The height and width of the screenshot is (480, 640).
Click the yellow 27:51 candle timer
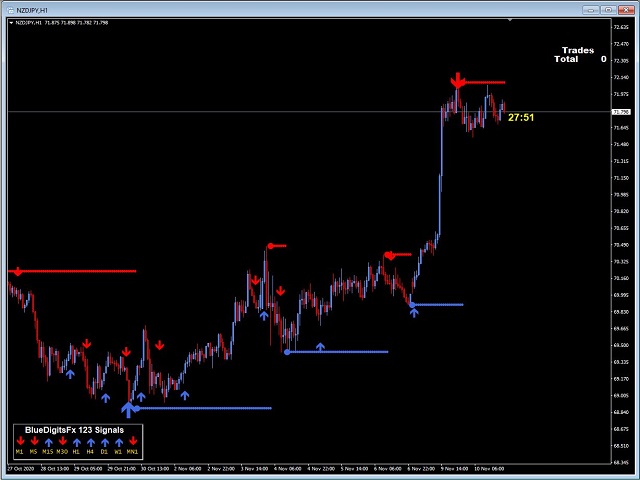[x=521, y=118]
